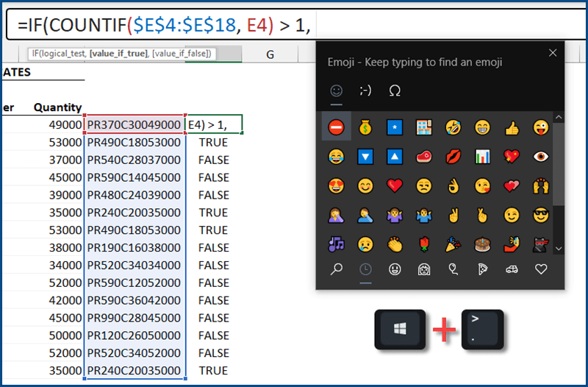Insert the no entry sign emoji
This screenshot has height=387, width=588.
point(337,128)
